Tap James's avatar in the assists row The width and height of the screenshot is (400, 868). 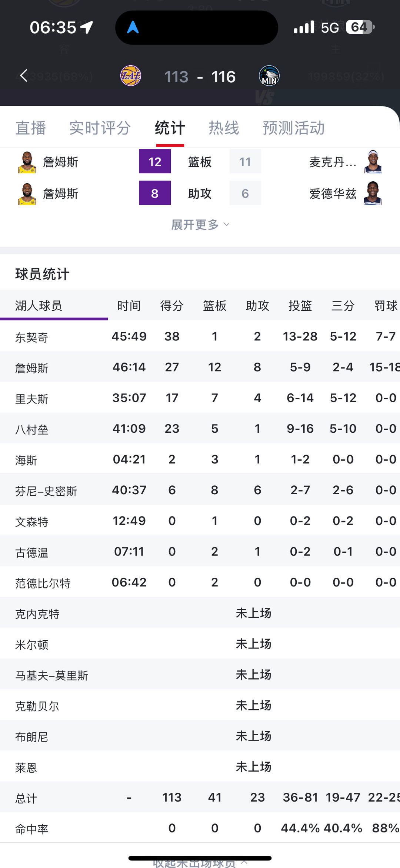point(28,193)
